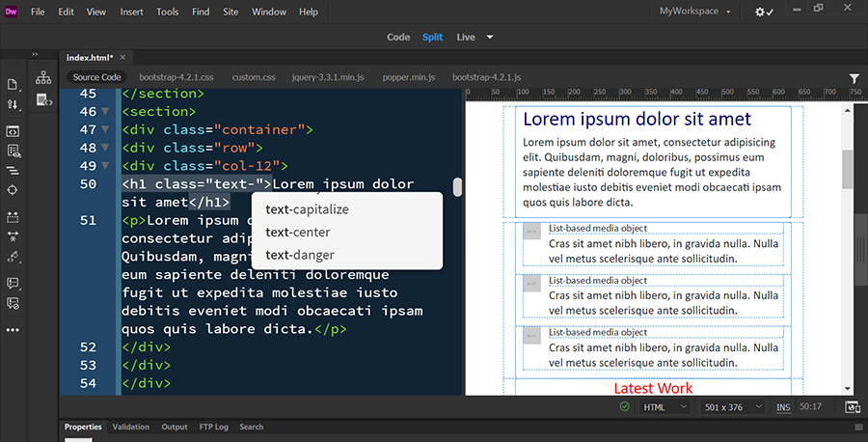Switch to Code view
Screen dimensions: 868x442
click(398, 37)
